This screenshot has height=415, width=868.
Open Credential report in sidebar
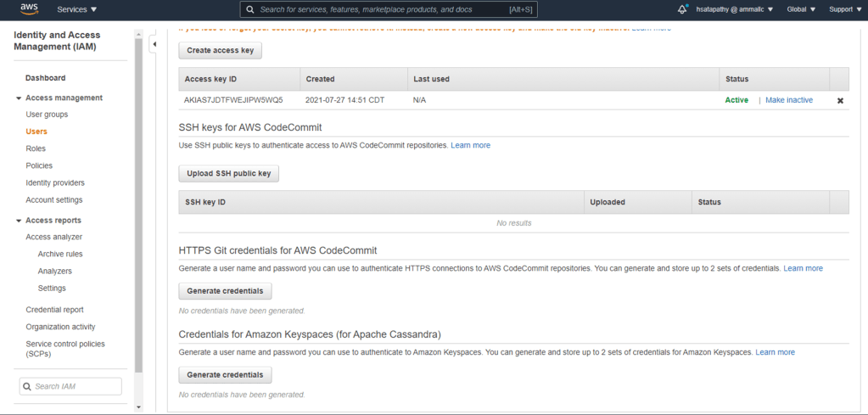(x=54, y=310)
